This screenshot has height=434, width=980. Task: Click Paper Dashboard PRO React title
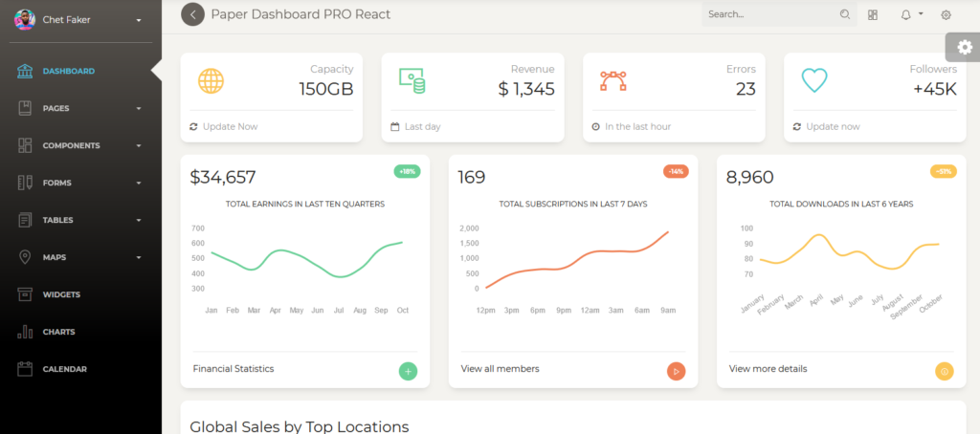point(301,14)
